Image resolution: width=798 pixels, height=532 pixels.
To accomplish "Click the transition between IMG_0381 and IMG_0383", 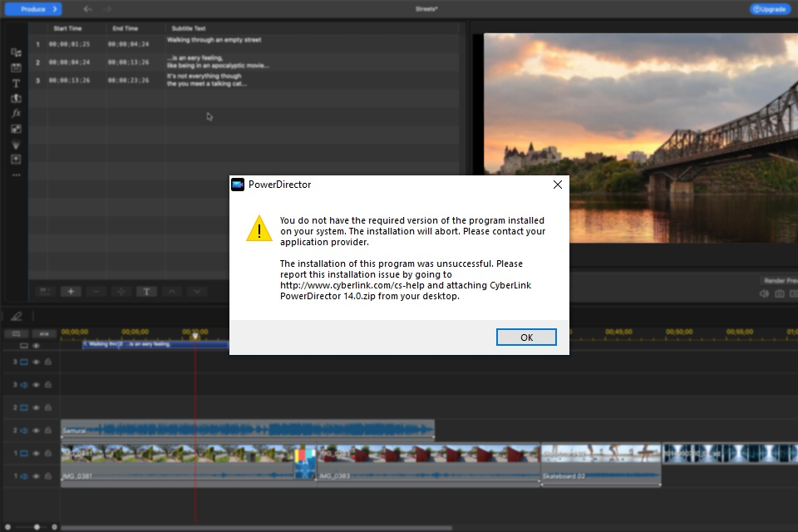I will click(x=305, y=462).
